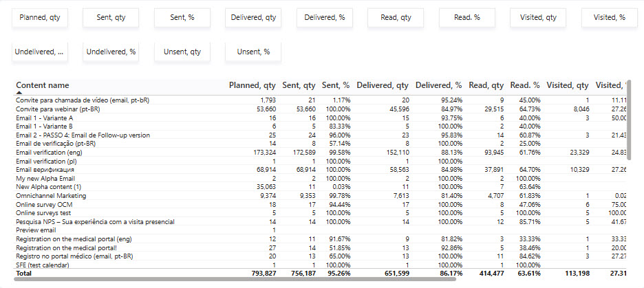Select the Omnichannel Marketing row

click(x=321, y=196)
